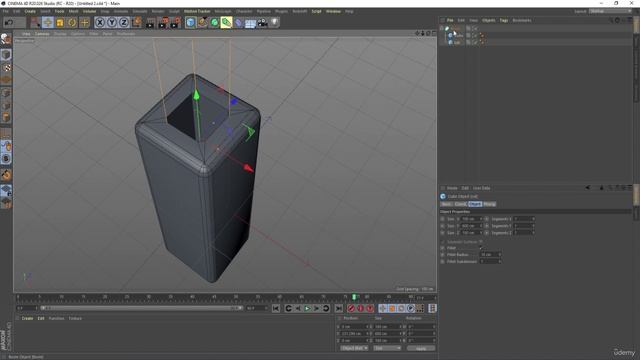
Task: Click the Workplane icon in sidebar
Action: click(x=6, y=190)
